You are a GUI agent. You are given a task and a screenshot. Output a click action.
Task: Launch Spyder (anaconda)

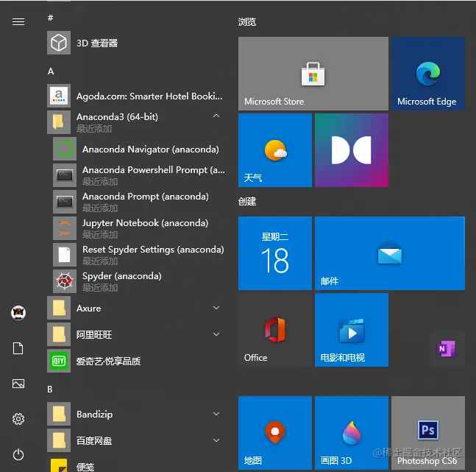tap(139, 281)
